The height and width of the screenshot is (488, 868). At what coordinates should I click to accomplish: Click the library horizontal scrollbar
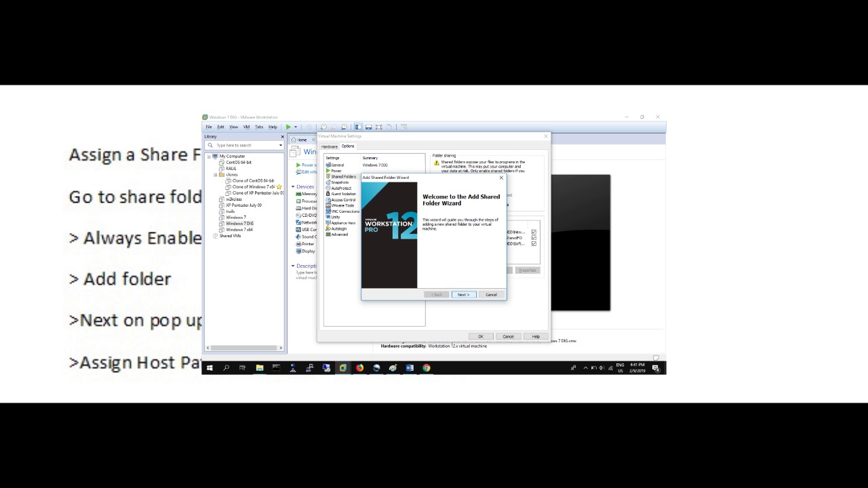click(244, 348)
